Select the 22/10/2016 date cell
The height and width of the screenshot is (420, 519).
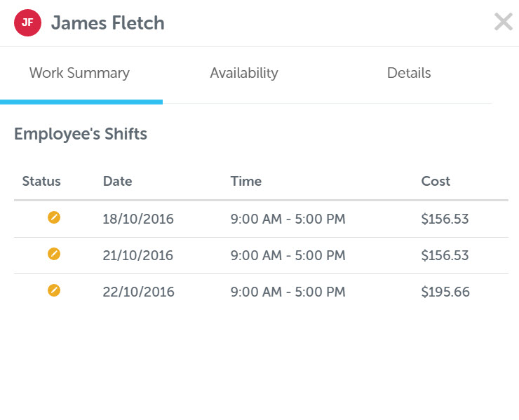(138, 292)
